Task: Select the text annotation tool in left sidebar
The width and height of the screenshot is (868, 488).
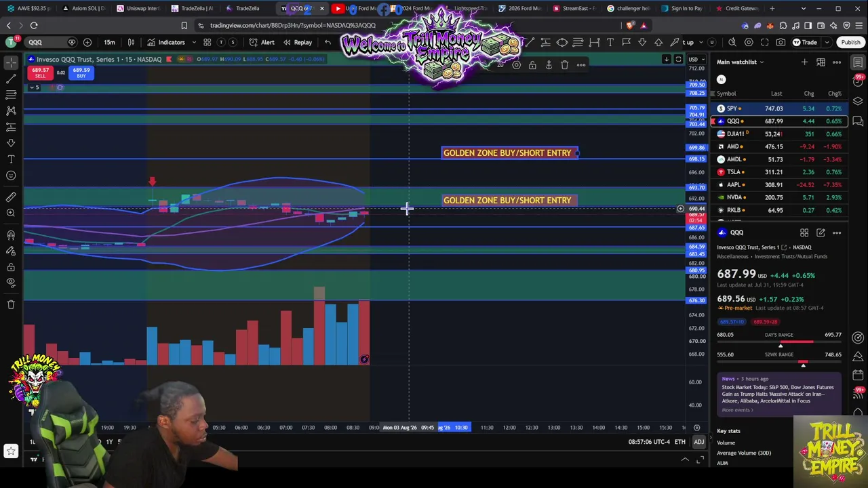Action: (11, 159)
